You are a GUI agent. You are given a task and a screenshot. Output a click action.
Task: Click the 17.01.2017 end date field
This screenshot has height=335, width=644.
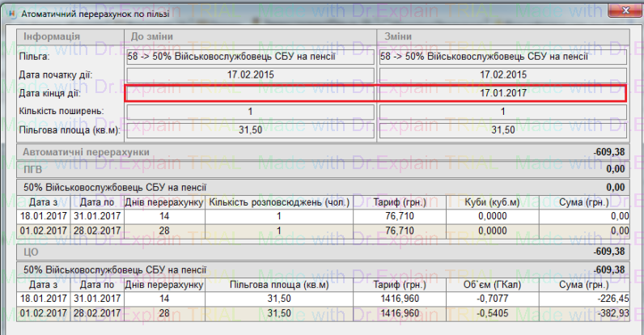pos(502,93)
